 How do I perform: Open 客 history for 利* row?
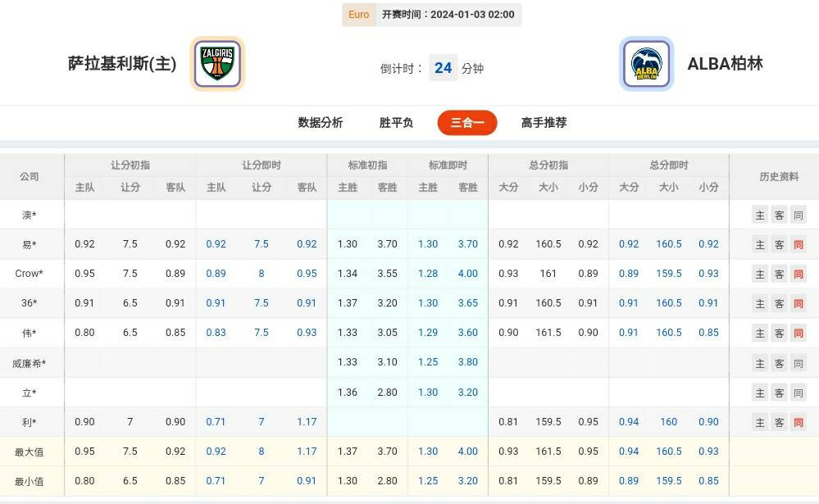pyautogui.click(x=779, y=422)
